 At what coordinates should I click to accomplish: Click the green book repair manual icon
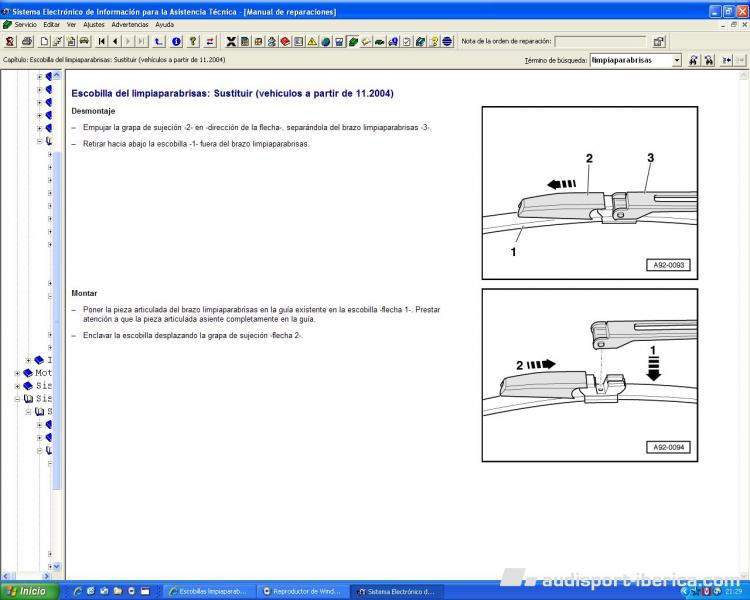[353, 42]
